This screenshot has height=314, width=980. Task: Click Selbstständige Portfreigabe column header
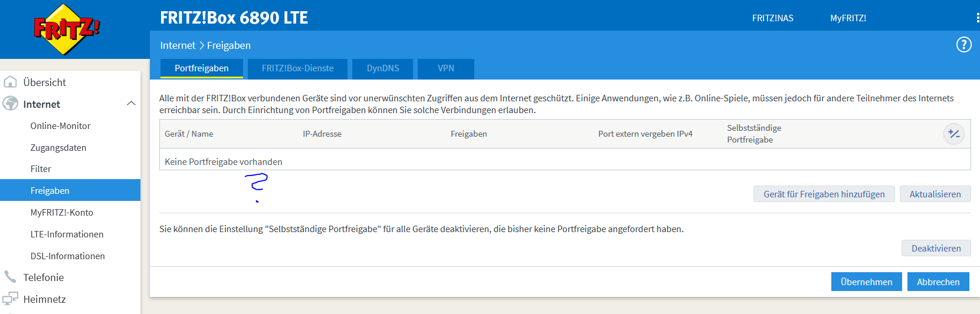pyautogui.click(x=754, y=134)
